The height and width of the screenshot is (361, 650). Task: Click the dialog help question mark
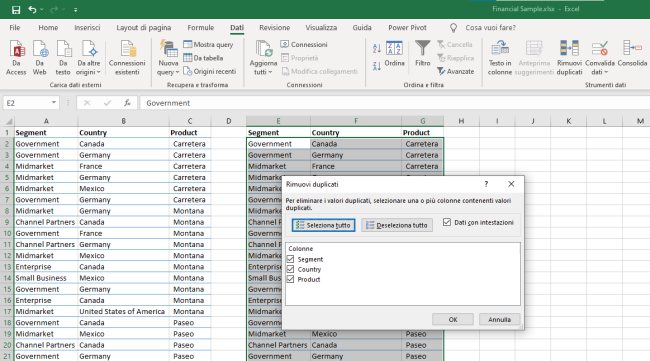[486, 184]
